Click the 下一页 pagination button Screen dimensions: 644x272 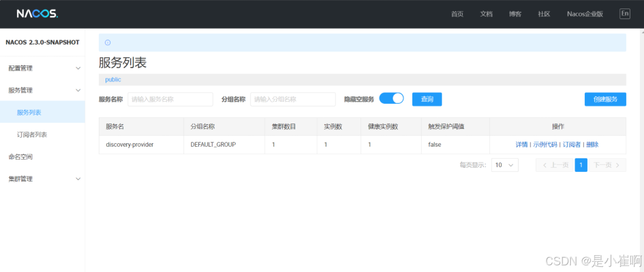coord(607,165)
